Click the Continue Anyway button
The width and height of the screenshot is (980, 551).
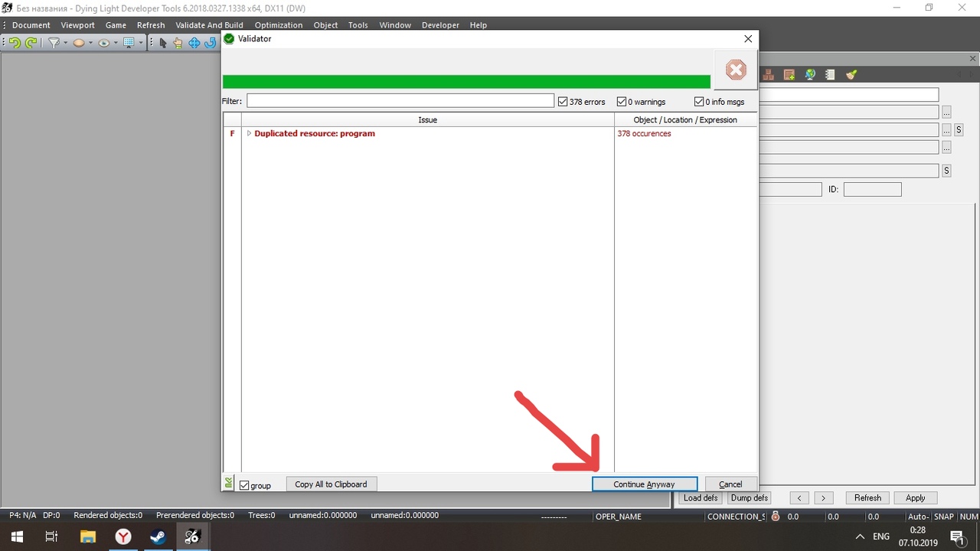click(645, 484)
